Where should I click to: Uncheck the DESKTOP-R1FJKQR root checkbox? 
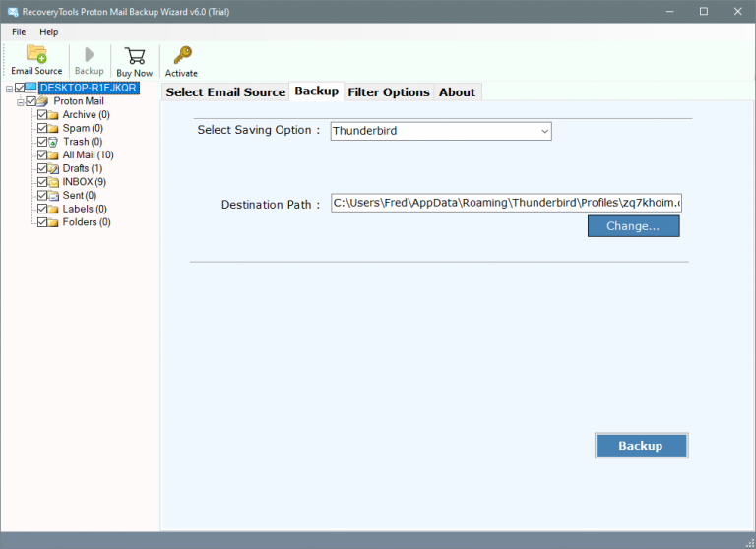click(20, 88)
